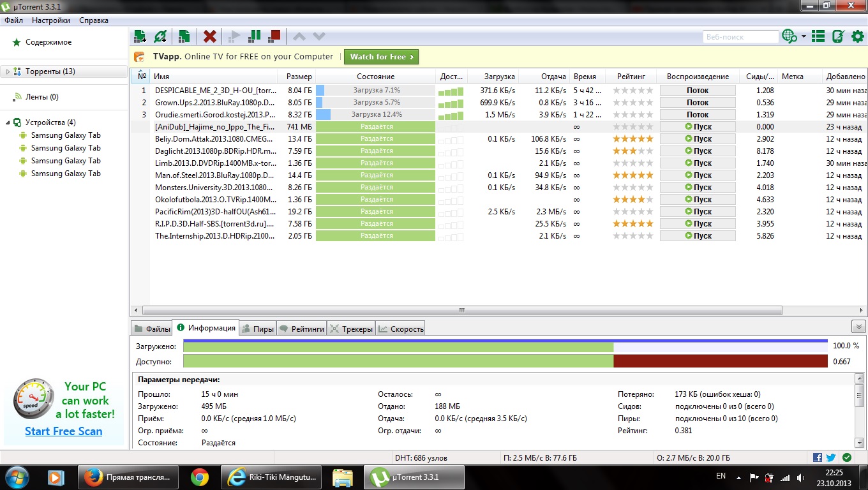This screenshot has width=868, height=490.
Task: Collapse the info pane with the chevron button
Action: coord(858,327)
